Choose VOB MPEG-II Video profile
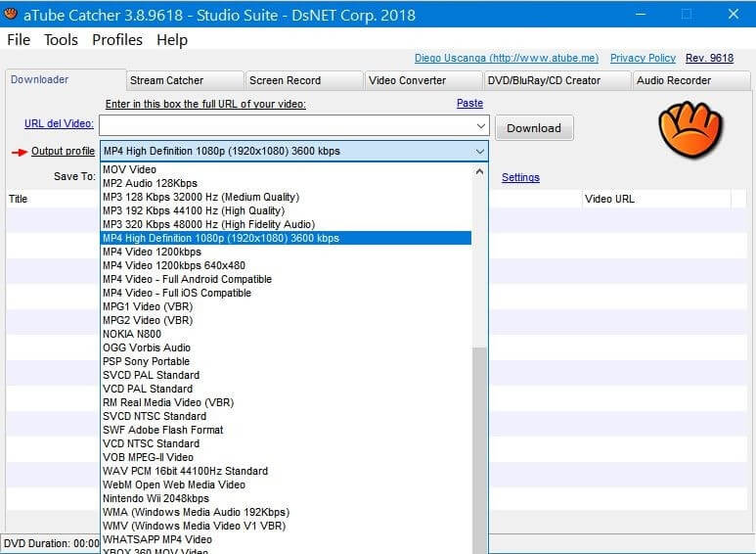Image resolution: width=756 pixels, height=554 pixels. coord(286,457)
